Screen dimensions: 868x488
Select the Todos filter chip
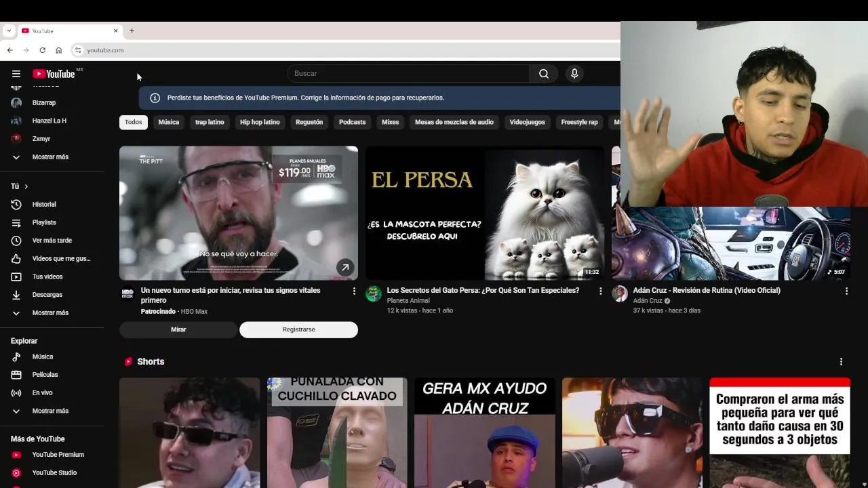point(134,122)
